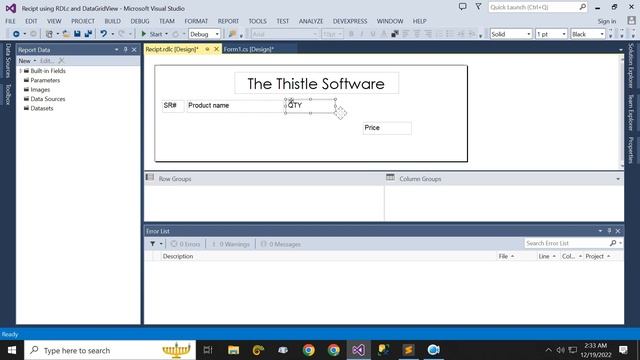Save the current file with the disk icon
640x360 pixels.
[77, 34]
